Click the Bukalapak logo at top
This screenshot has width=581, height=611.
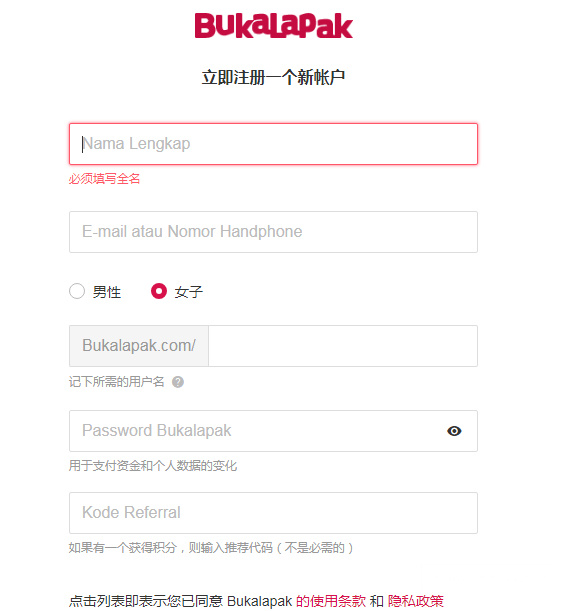[x=274, y=26]
